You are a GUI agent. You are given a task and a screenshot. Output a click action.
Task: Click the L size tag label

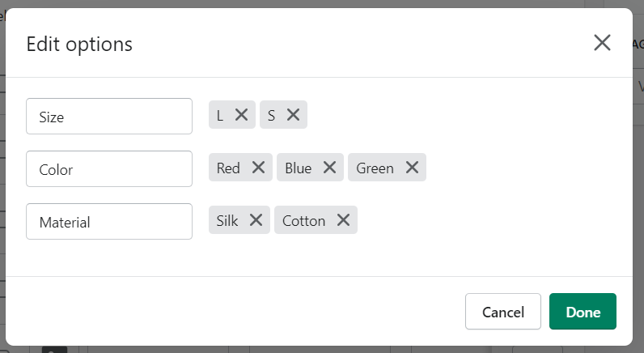click(220, 116)
